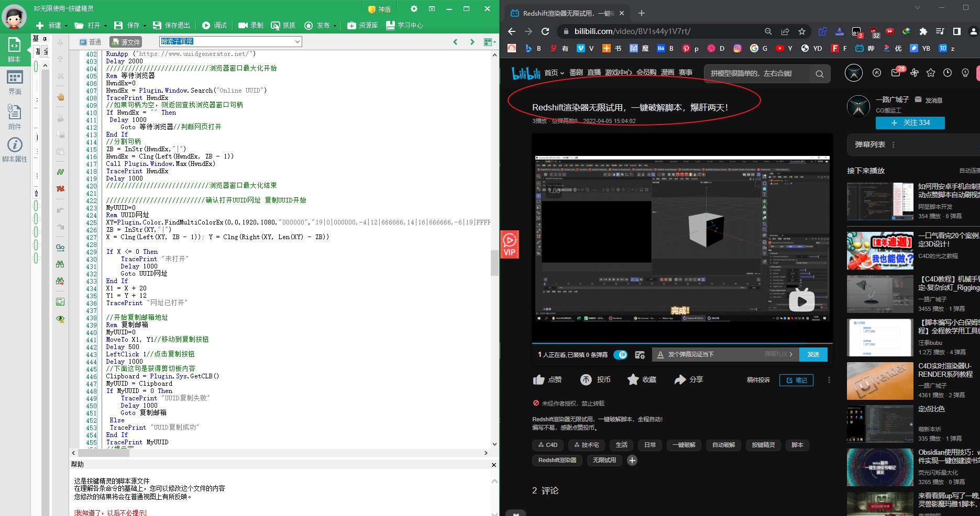Open the 番剧 nav item on bilibili
The width and height of the screenshot is (980, 516).
576,73
